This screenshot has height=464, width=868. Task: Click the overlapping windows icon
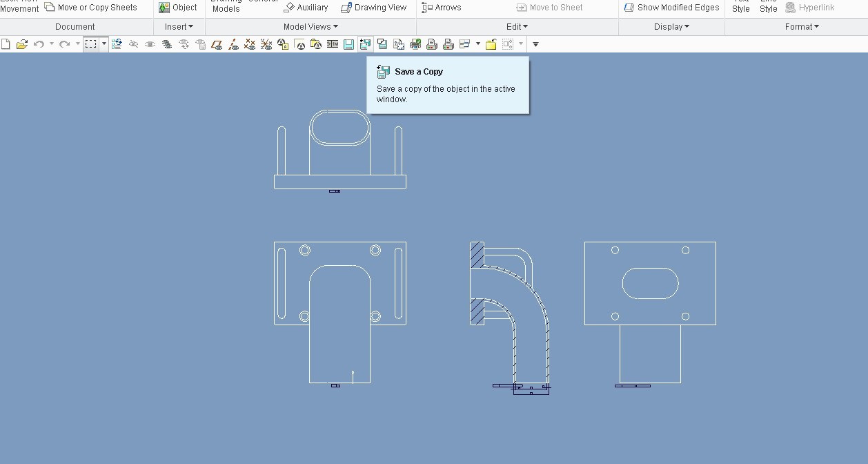465,44
